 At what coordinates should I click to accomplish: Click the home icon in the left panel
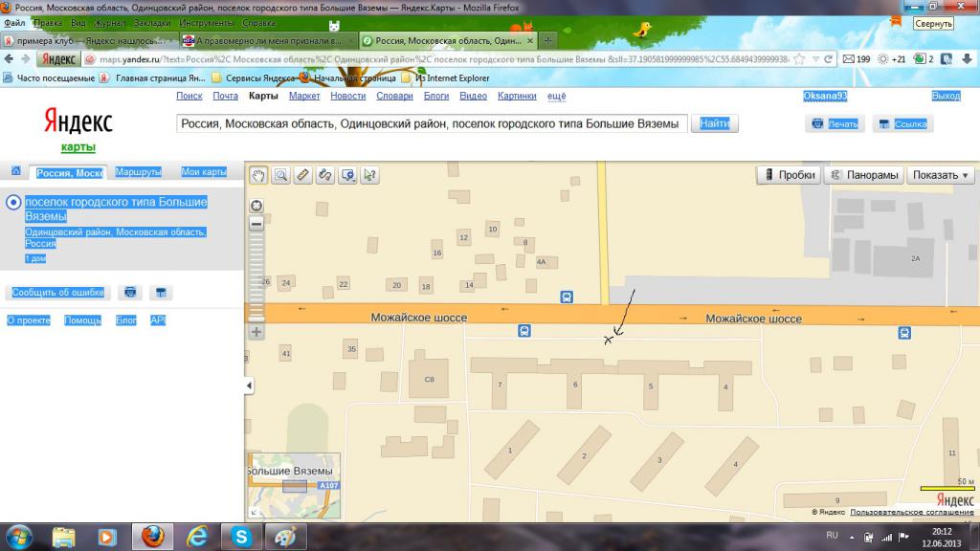pos(15,171)
